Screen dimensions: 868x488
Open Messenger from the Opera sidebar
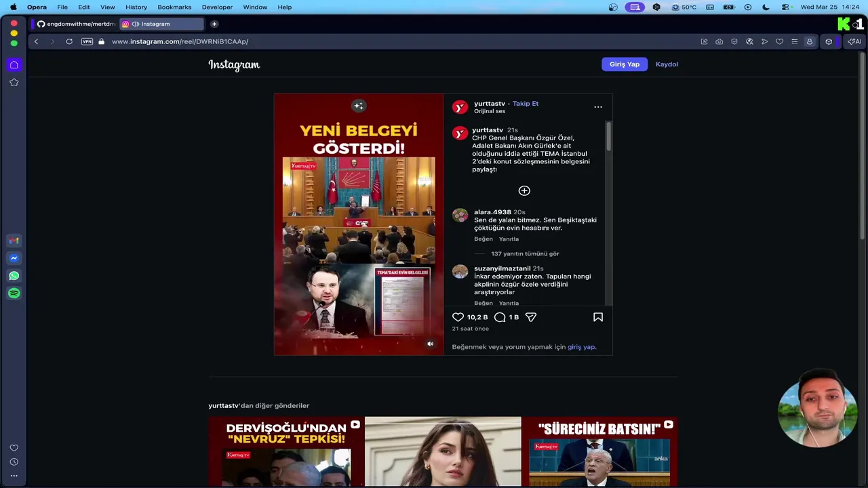coord(14,258)
